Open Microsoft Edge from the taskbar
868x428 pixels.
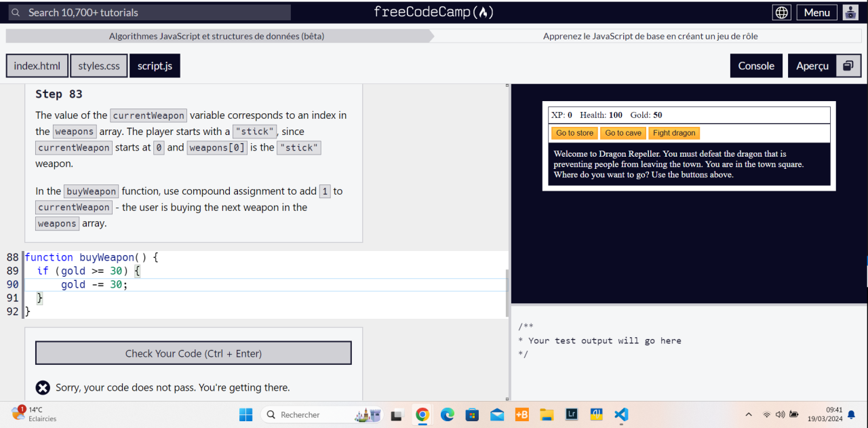pyautogui.click(x=447, y=414)
